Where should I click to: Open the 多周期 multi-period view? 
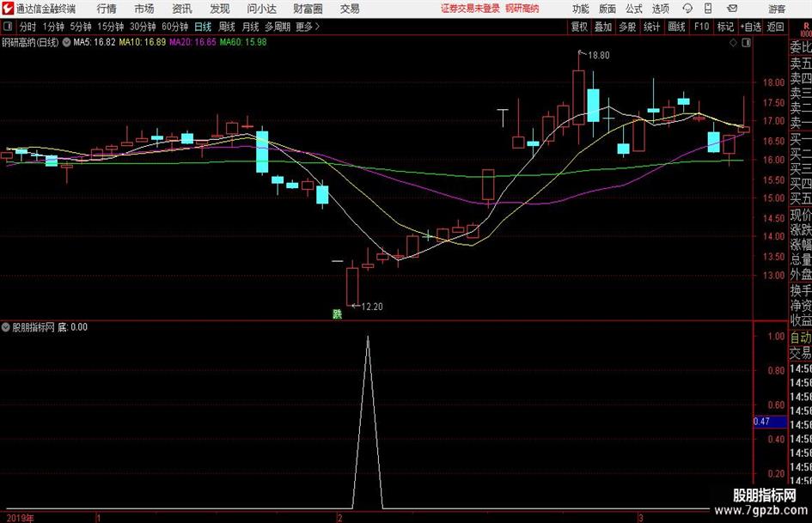tap(278, 27)
